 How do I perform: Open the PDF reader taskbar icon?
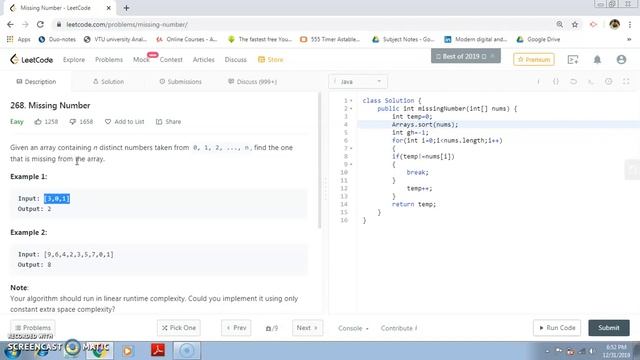point(158,350)
